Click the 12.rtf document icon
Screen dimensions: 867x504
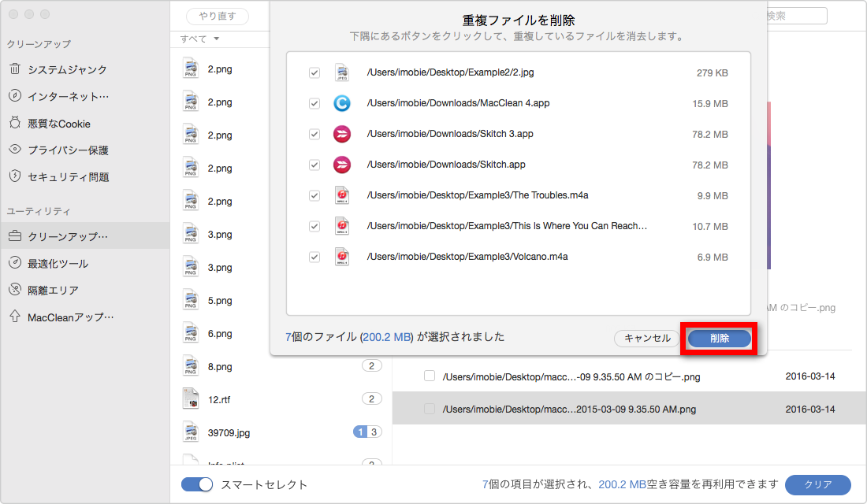click(191, 399)
